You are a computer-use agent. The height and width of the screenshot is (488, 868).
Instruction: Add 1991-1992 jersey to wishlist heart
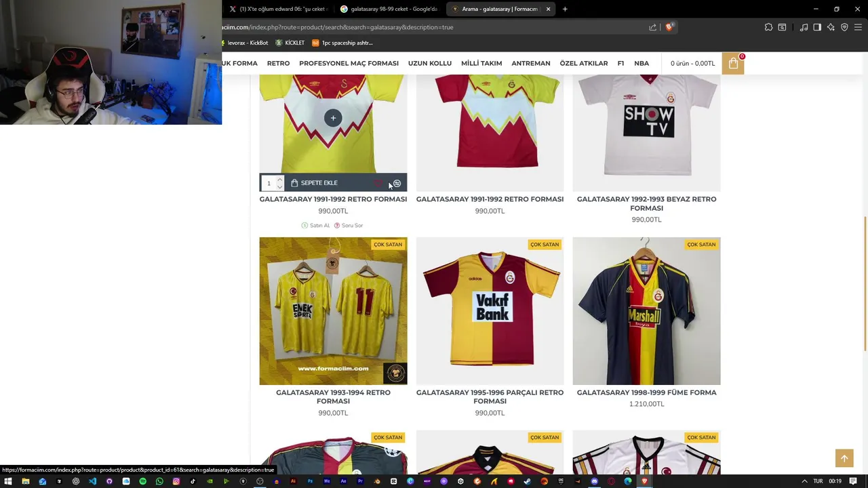378,183
